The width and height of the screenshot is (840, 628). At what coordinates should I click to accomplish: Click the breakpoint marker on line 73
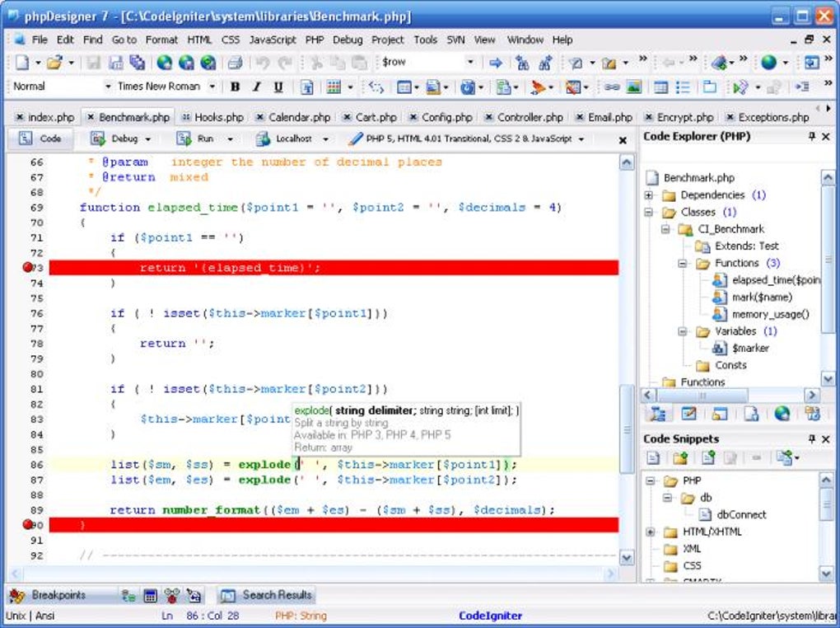[x=29, y=267]
